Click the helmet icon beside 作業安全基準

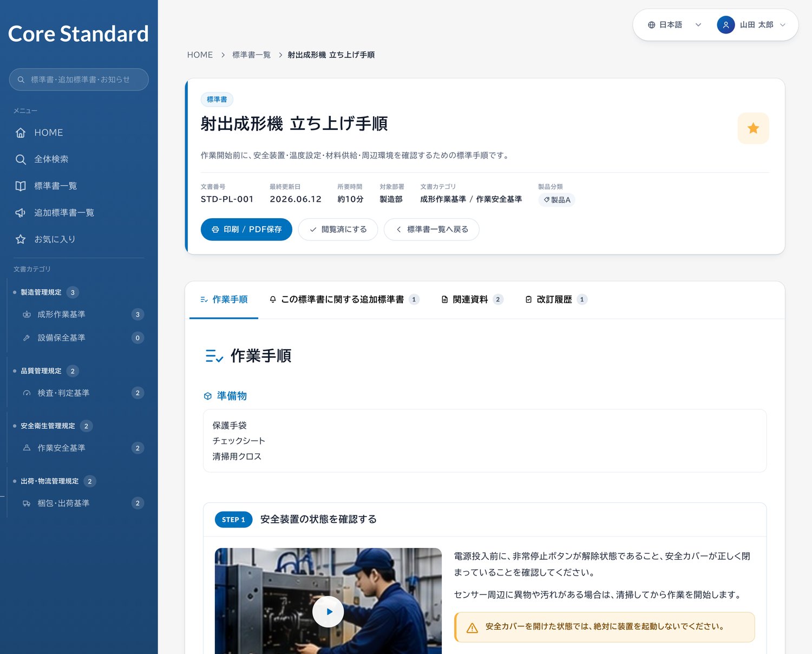(x=27, y=448)
